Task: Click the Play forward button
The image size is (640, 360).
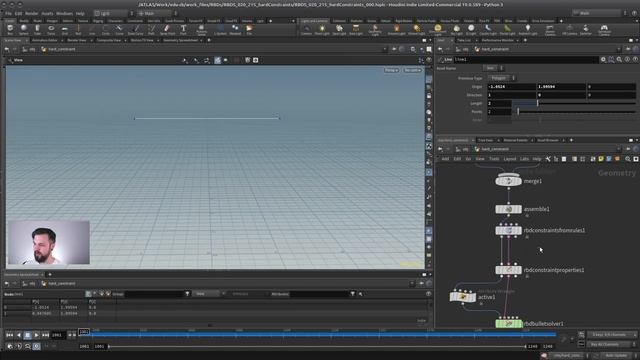Action: click(x=36, y=335)
